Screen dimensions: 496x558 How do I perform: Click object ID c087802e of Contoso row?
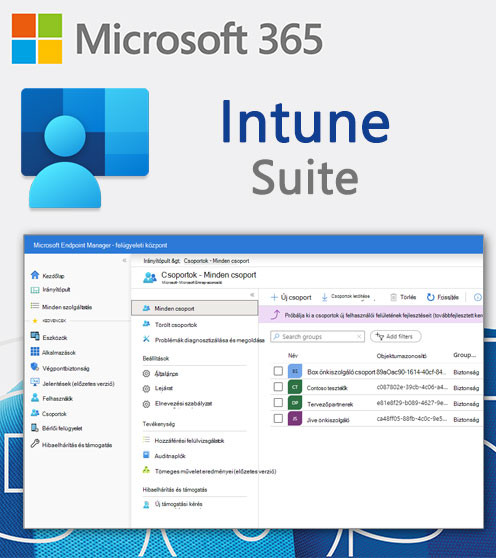[412, 387]
